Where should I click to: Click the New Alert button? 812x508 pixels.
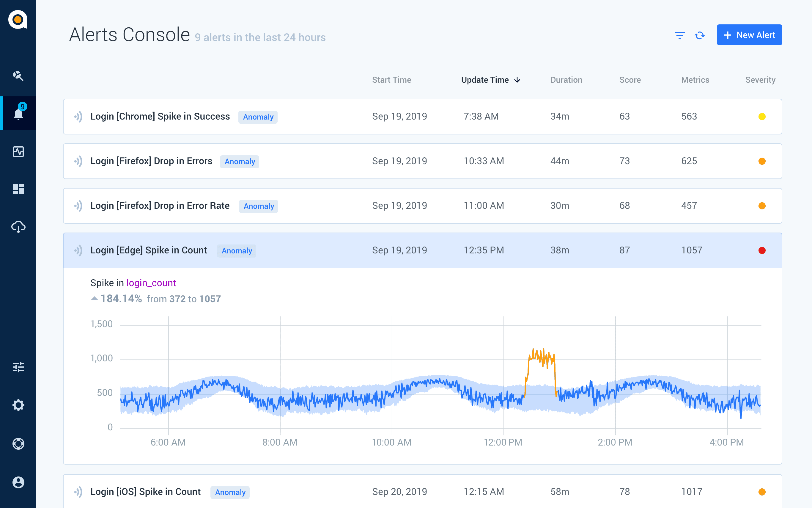[x=749, y=35]
